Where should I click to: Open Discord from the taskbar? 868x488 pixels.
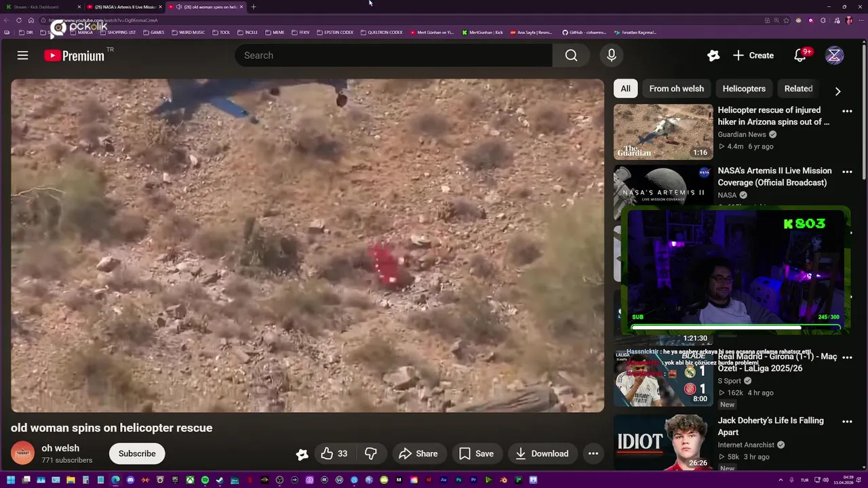click(130, 480)
